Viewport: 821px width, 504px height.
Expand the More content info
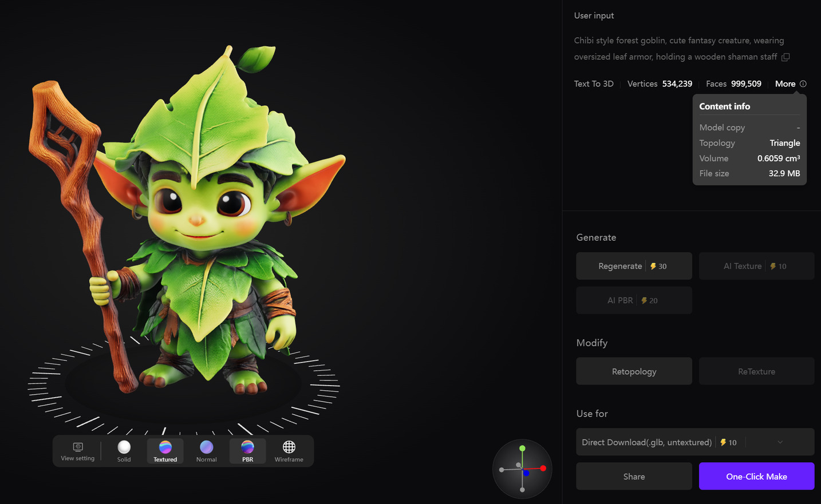pos(785,84)
